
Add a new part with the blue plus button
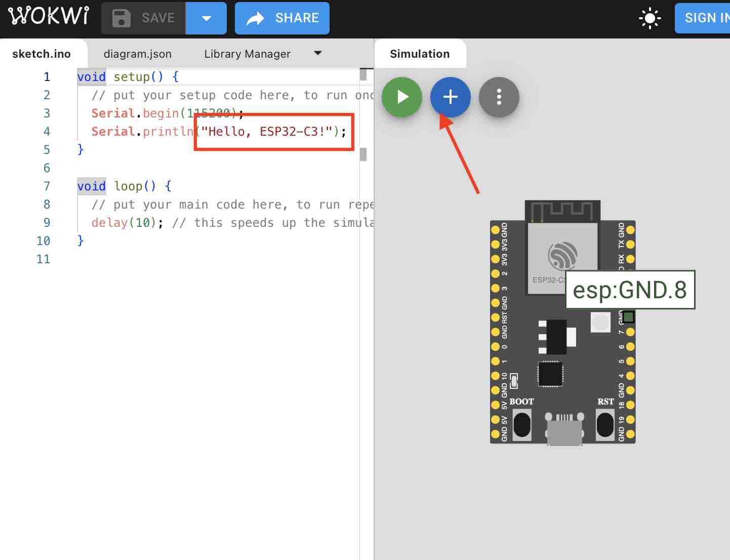pos(451,97)
